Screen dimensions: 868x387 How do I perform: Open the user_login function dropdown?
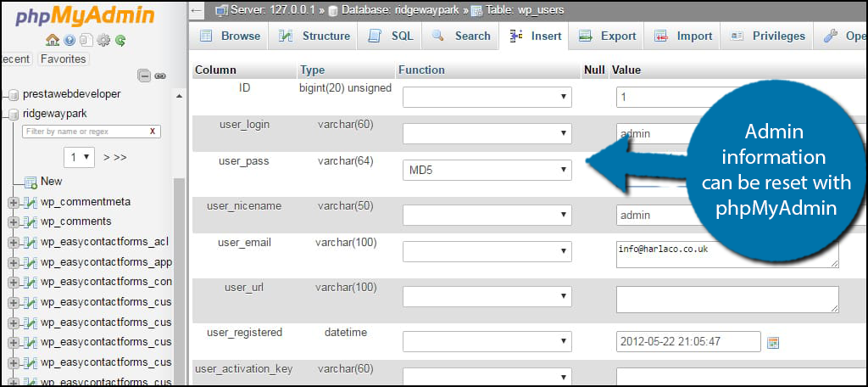[487, 133]
